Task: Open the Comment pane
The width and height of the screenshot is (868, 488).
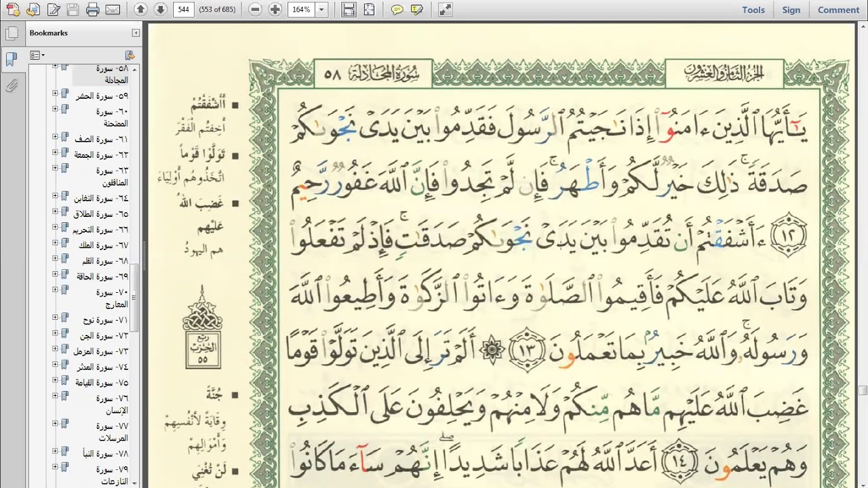Action: [x=839, y=9]
